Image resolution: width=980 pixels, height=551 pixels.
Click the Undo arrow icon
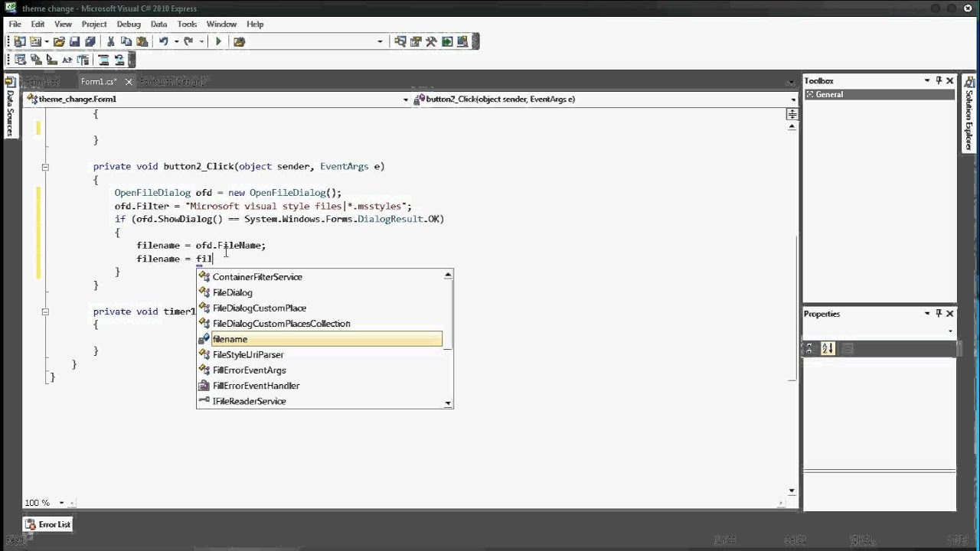click(x=163, y=42)
